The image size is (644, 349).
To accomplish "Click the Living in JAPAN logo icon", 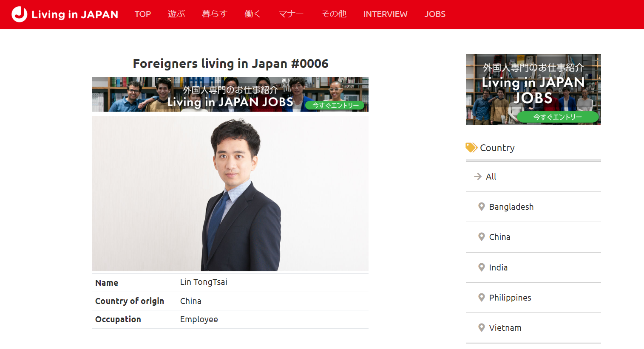I will pos(19,14).
